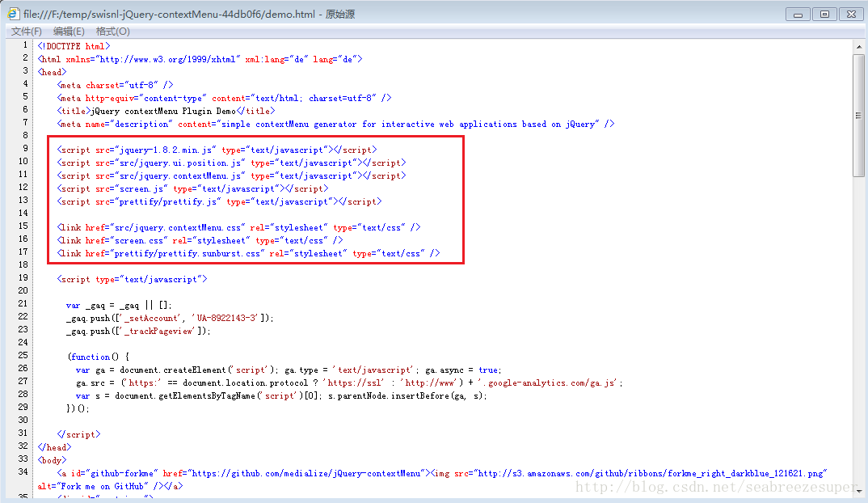The width and height of the screenshot is (868, 503).
Task: Click the closing </head> tag
Action: tap(54, 447)
